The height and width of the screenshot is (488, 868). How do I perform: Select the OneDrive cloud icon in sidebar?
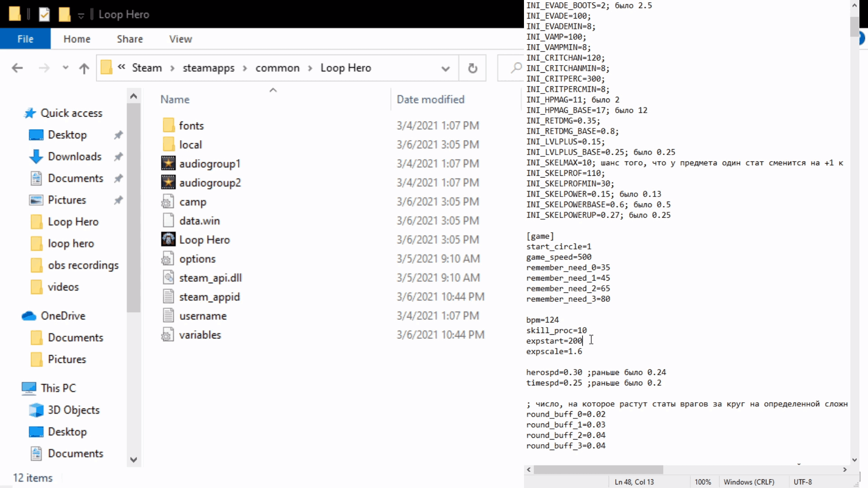pyautogui.click(x=29, y=315)
